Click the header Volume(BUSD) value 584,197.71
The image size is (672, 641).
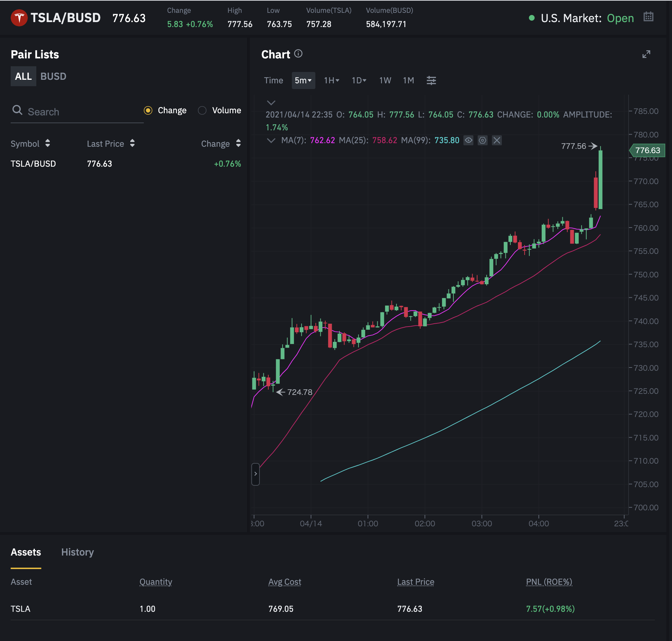pyautogui.click(x=386, y=24)
